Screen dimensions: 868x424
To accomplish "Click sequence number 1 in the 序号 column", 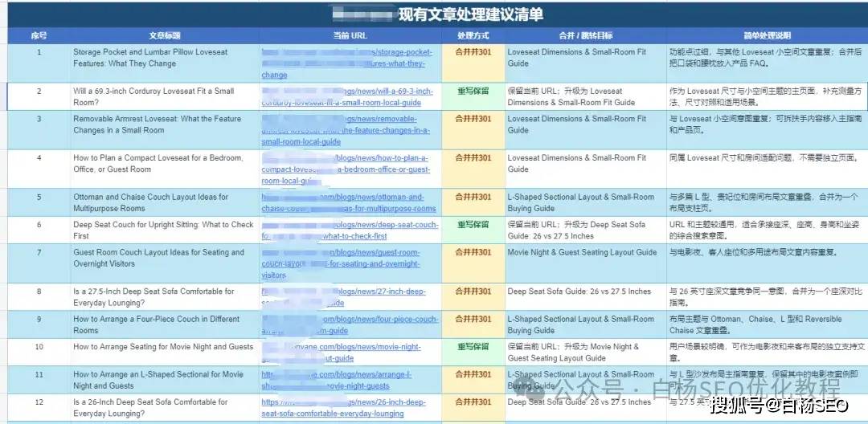I will [39, 52].
